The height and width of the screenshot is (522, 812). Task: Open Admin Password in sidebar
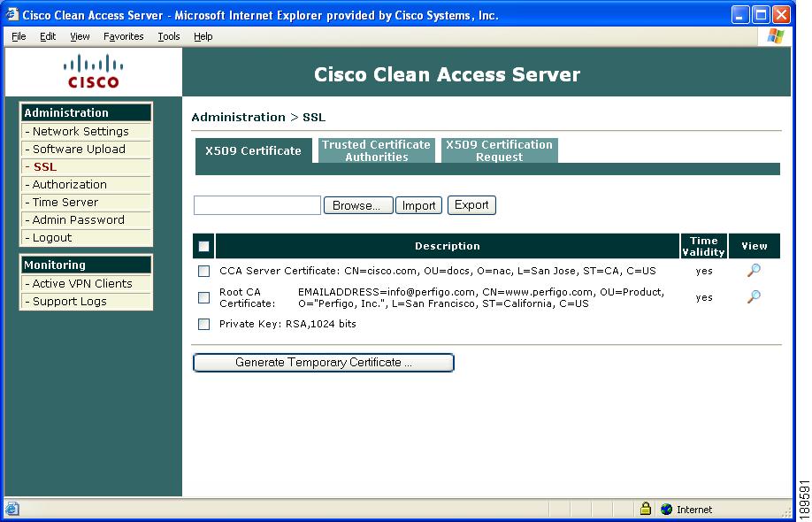click(86, 219)
